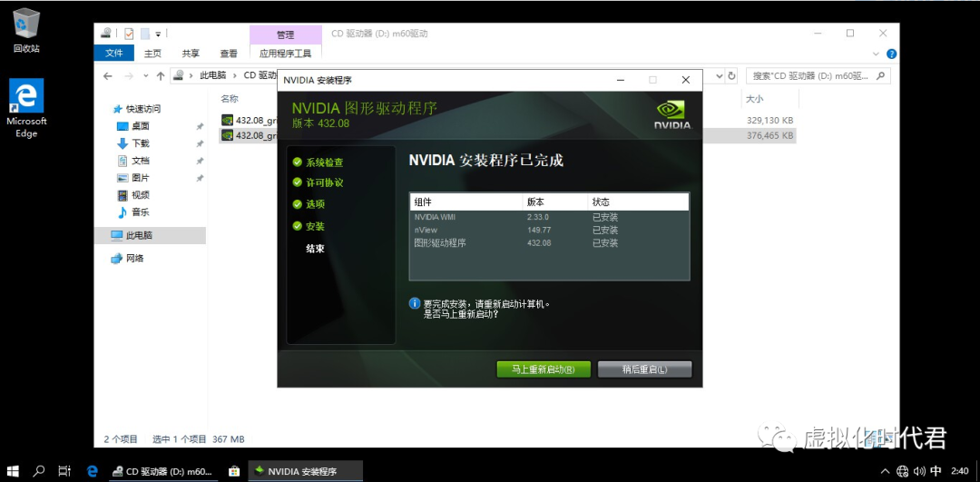This screenshot has height=482, width=980.
Task: Click the 图形驱动程序 component row
Action: [x=549, y=242]
